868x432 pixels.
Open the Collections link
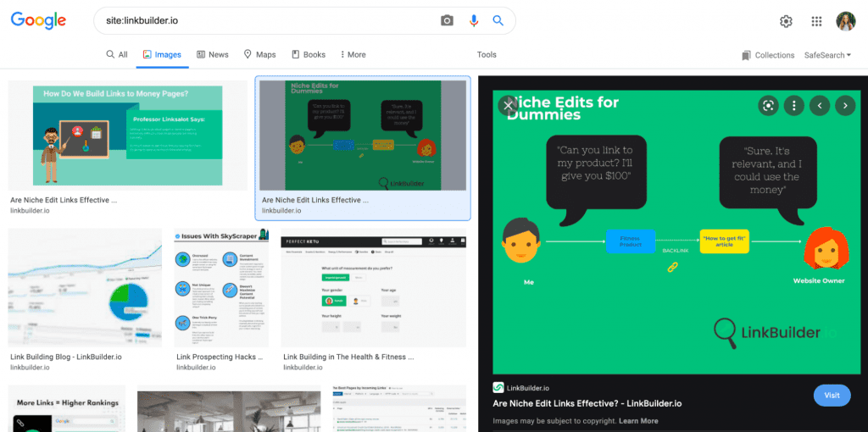coord(775,55)
